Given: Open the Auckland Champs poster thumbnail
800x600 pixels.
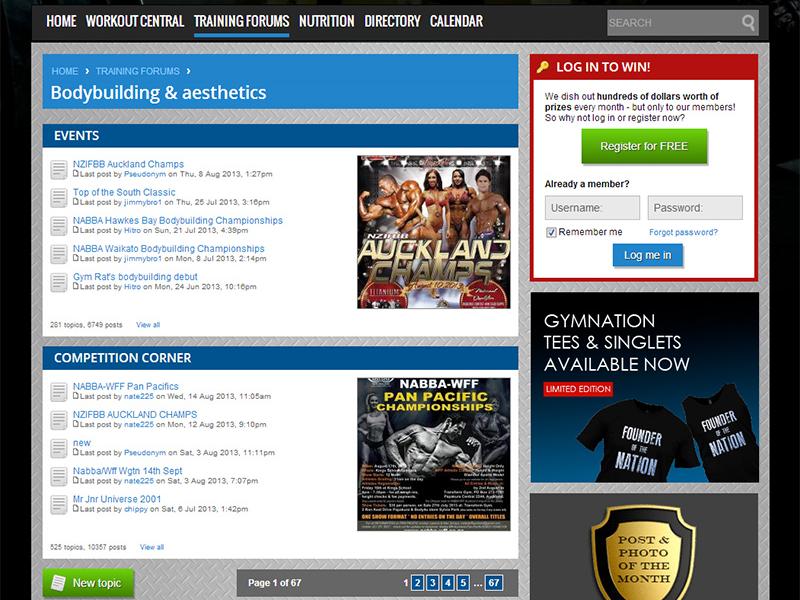Looking at the screenshot, I should coord(433,231).
